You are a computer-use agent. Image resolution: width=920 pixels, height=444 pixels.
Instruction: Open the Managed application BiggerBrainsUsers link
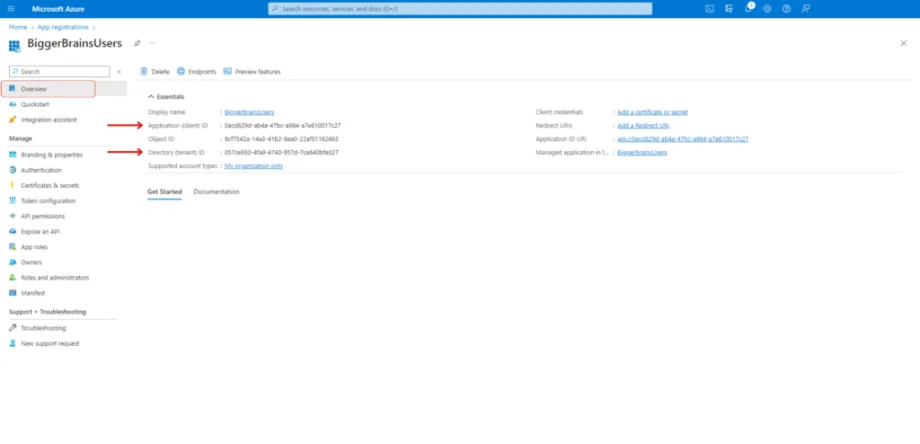pyautogui.click(x=642, y=152)
